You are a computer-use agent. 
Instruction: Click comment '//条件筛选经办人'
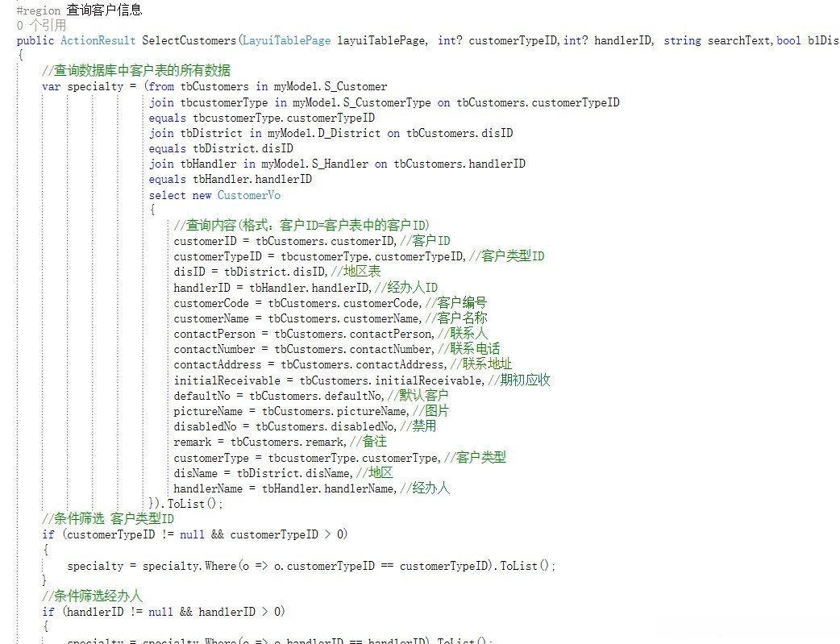click(x=92, y=596)
